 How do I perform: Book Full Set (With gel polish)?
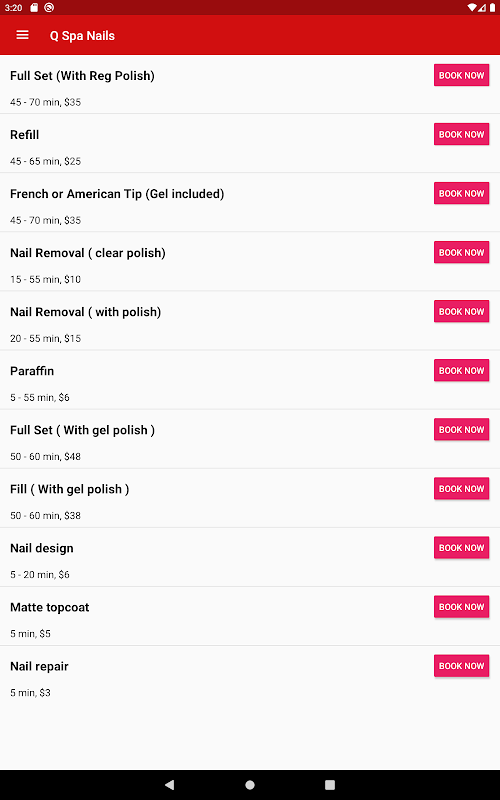[461, 430]
